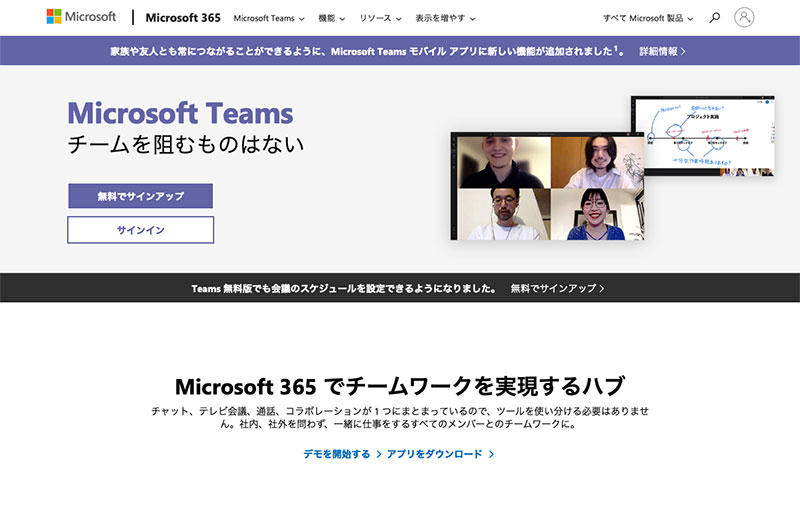The height and width of the screenshot is (507, 800).
Task: Expand the Microsoft Teams dropdown menu
Action: (268, 18)
